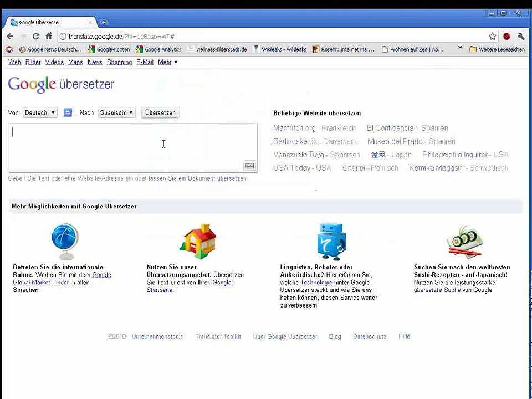
Task: Open Komika Magasin - Schwedisch link
Action: click(x=458, y=168)
